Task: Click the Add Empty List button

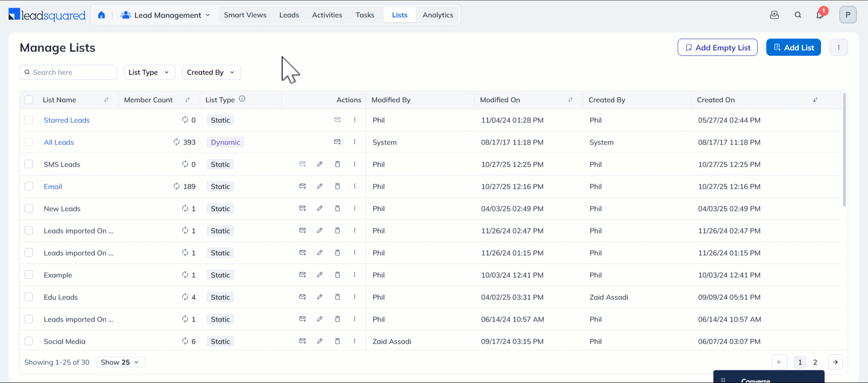Action: (x=717, y=47)
